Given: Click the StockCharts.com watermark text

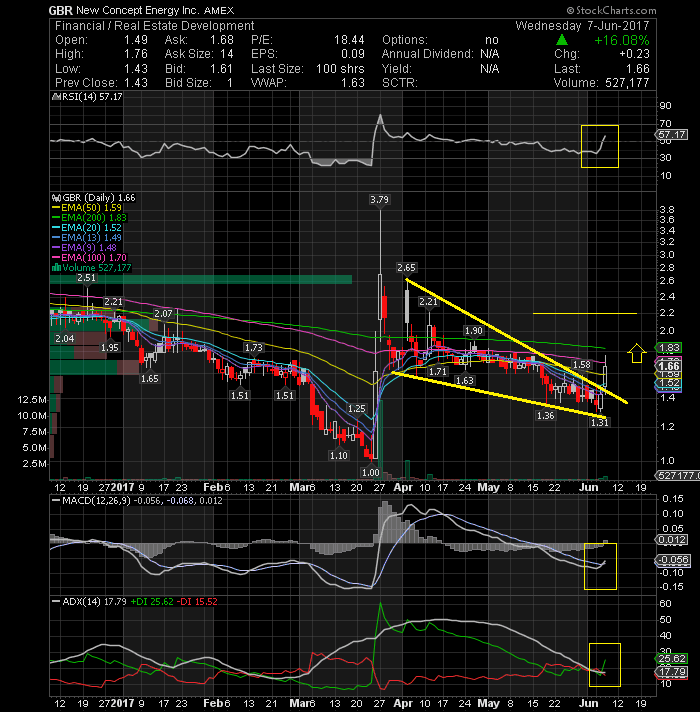Looking at the screenshot, I should pyautogui.click(x=611, y=10).
